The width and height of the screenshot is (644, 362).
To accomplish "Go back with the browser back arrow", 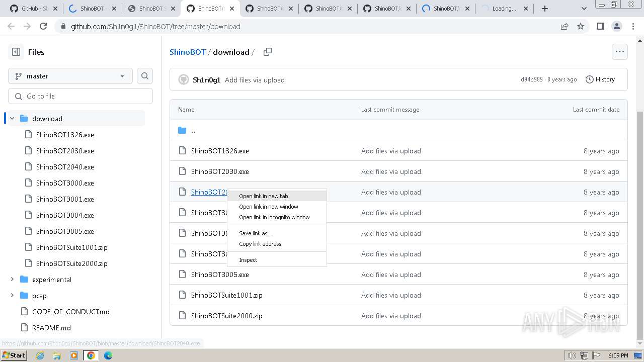I will (11, 26).
